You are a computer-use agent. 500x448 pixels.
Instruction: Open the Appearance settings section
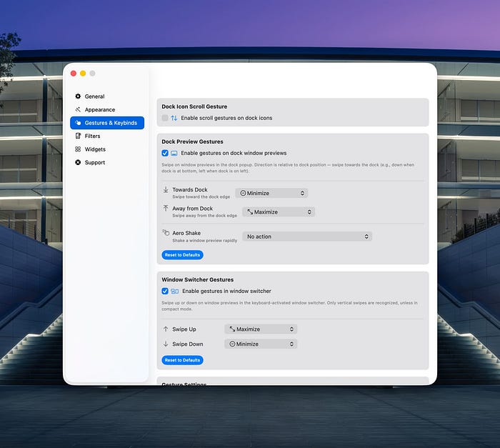[107, 109]
